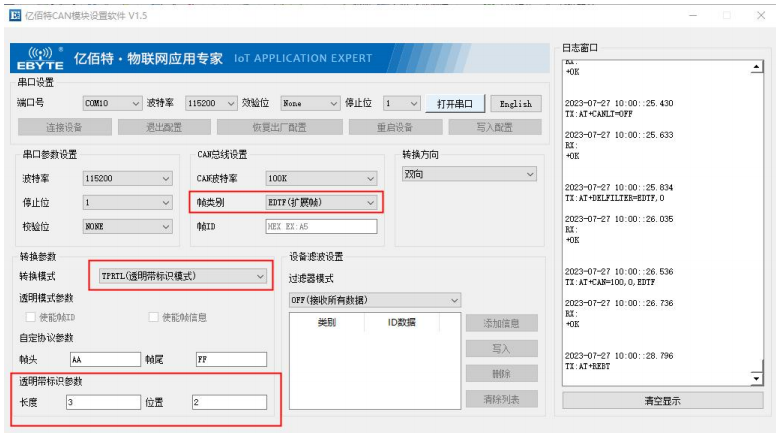Expand the 转换模式 TPRTL dropdown
The width and height of the screenshot is (776, 433).
coord(184,275)
